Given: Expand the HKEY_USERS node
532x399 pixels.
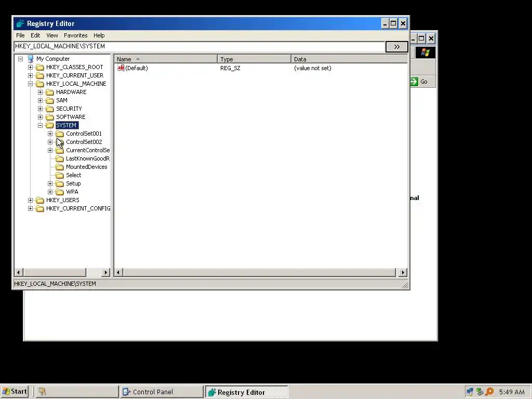Looking at the screenshot, I should (x=31, y=200).
